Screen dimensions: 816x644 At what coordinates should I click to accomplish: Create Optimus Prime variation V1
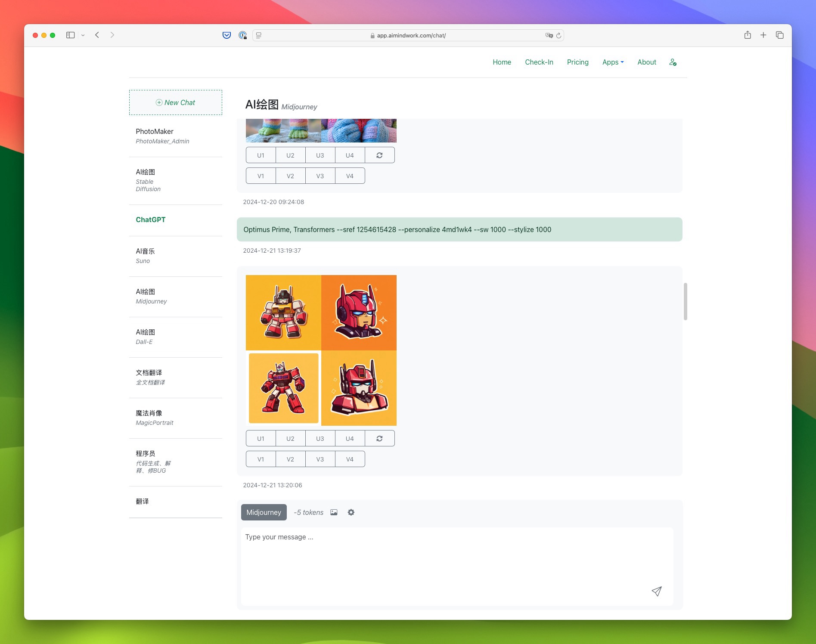pos(261,459)
